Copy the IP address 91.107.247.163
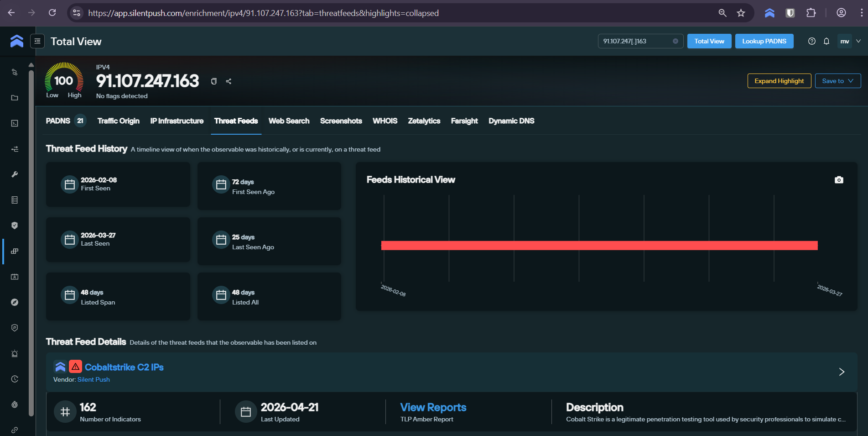Screen dimensions: 868x436 (x=213, y=81)
